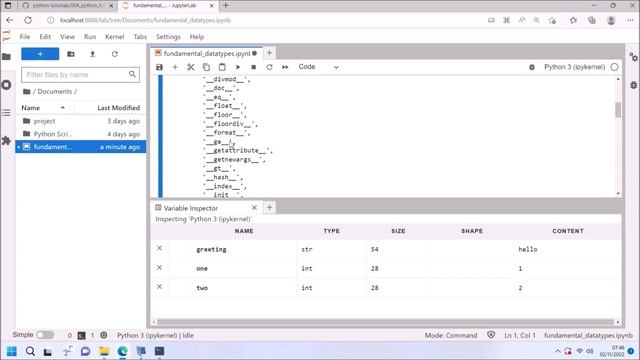Screen dimensions: 640x360
Task: Save the notebook with the save icon
Action: pos(159,67)
